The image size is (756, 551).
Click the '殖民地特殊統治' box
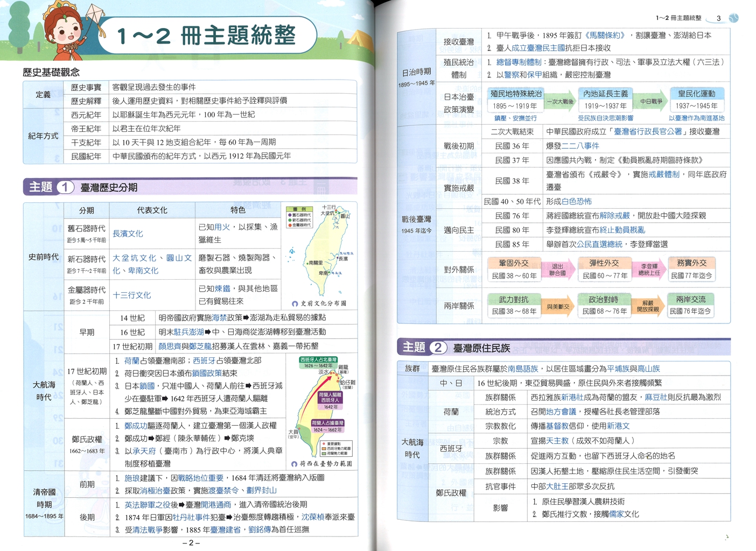[515, 100]
